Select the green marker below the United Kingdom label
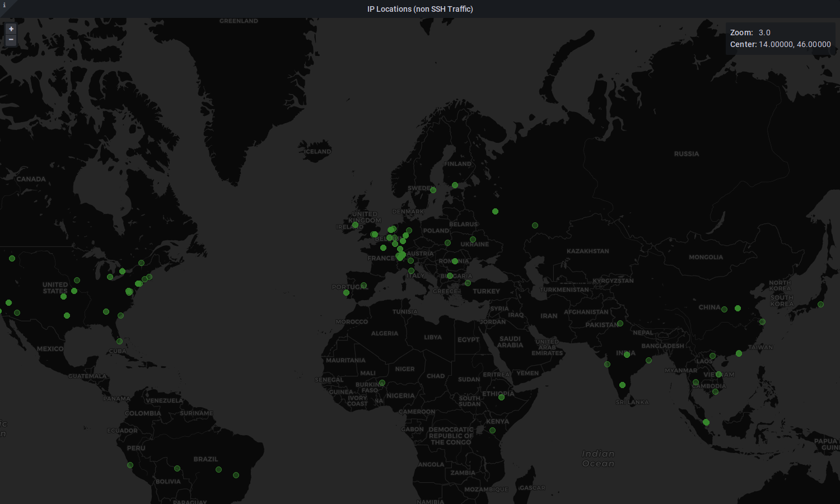The width and height of the screenshot is (840, 504). [355, 225]
